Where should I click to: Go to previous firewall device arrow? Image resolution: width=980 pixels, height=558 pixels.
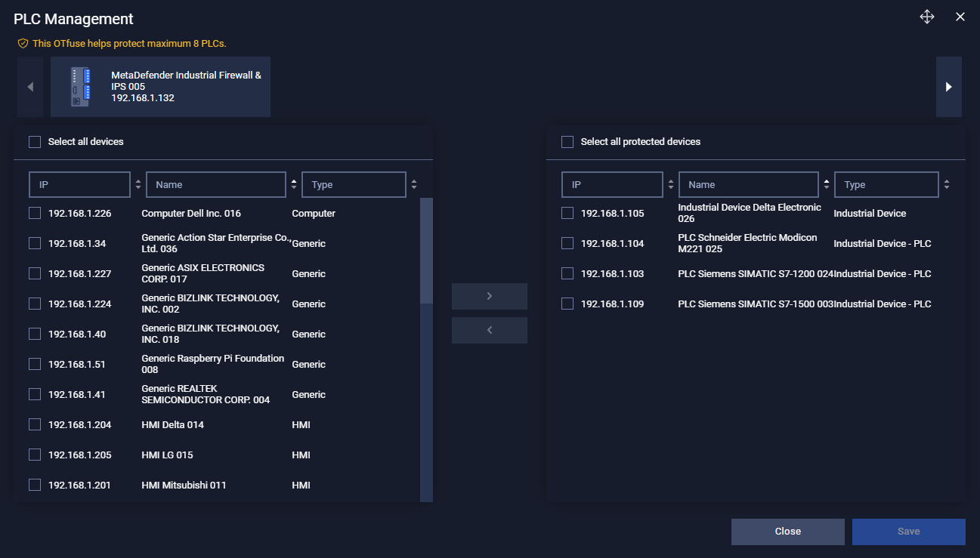(30, 87)
